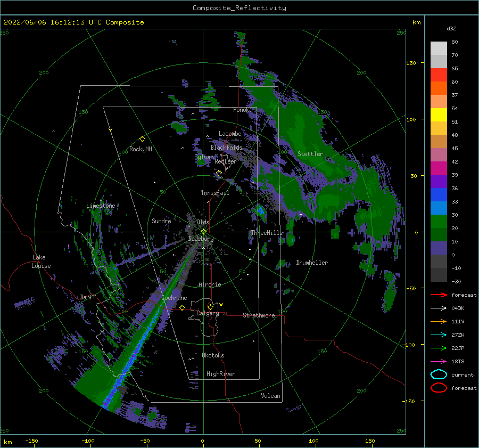Viewport: 479px width, 448px height.
Task: Click the Composite_Reflectivity title
Action: coord(240,8)
